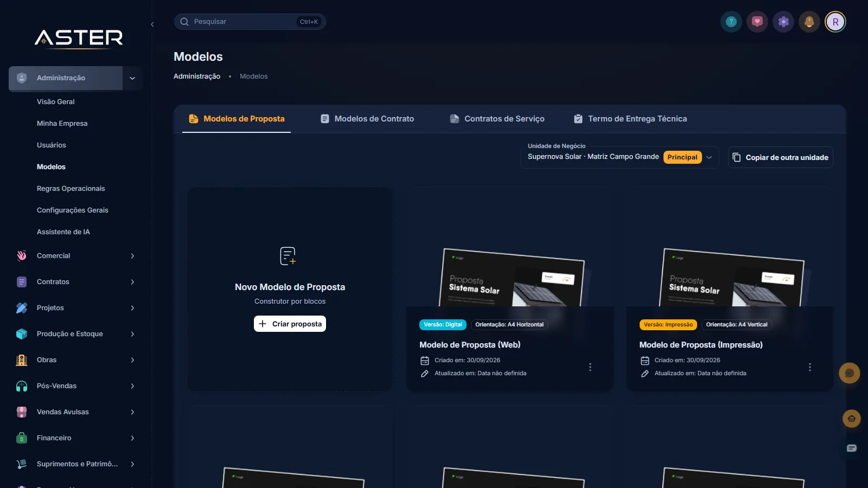
Task: Expand the Pós-Vendas section arrow
Action: 132,386
